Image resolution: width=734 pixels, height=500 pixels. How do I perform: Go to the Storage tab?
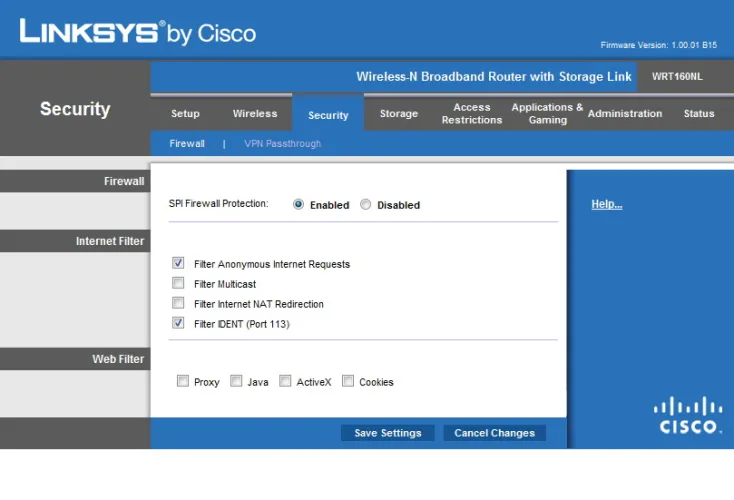pyautogui.click(x=398, y=114)
